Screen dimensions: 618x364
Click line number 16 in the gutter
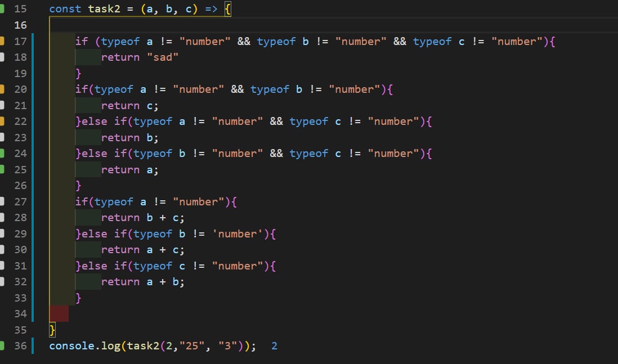pyautogui.click(x=20, y=25)
